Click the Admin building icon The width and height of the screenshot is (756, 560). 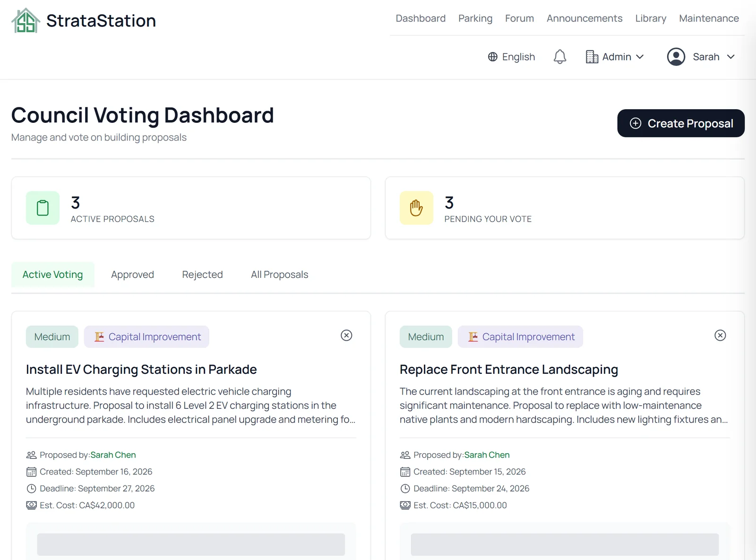pyautogui.click(x=592, y=57)
